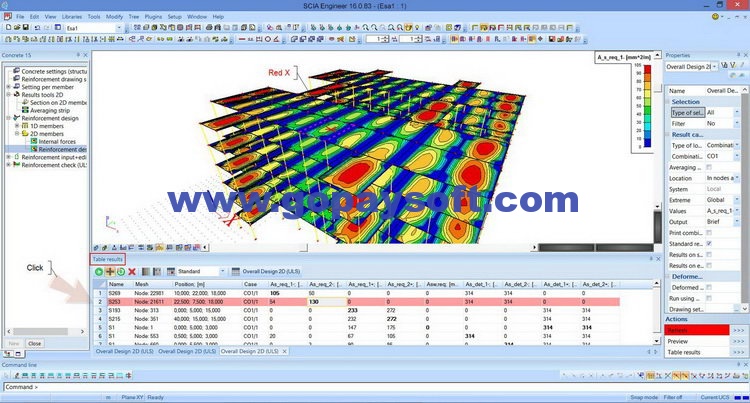Screen dimensions: 750x403
Task: Click the first icon in the 3D view bottom toolbar
Action: click(x=96, y=248)
